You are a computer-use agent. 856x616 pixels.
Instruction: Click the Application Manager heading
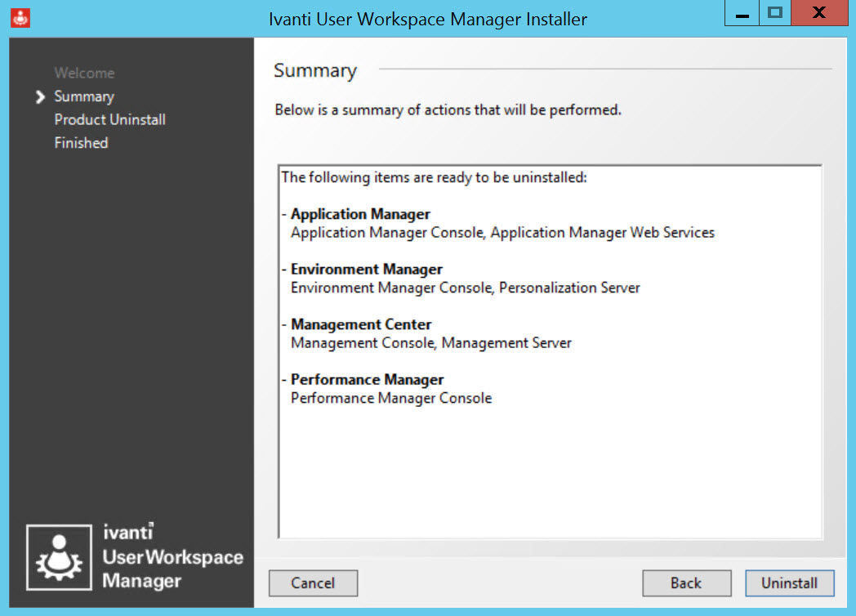coord(360,214)
